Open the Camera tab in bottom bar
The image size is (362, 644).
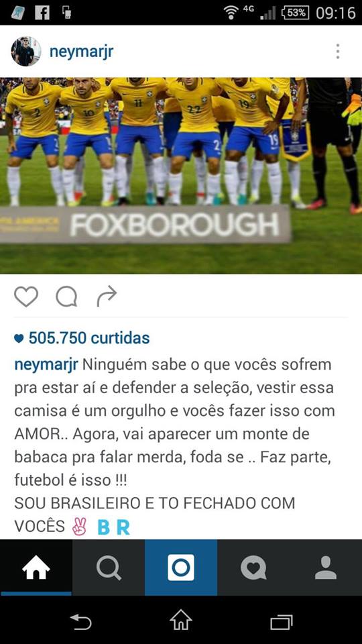coord(181,568)
